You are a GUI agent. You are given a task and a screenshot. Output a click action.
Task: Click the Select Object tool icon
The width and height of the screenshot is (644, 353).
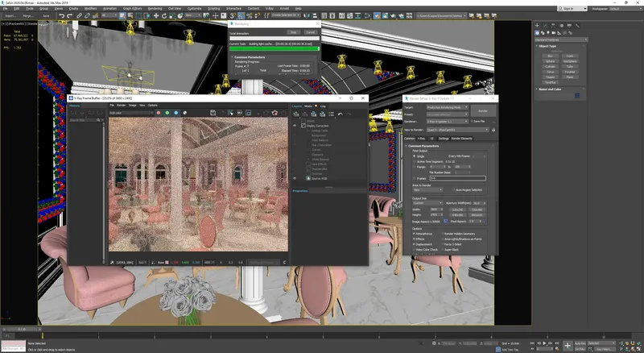(122, 15)
